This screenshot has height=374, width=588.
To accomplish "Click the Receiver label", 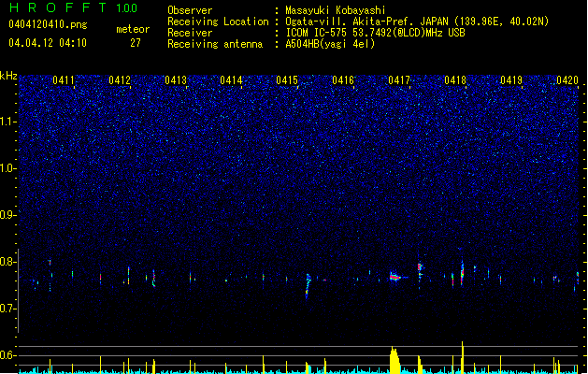I will [x=190, y=33].
